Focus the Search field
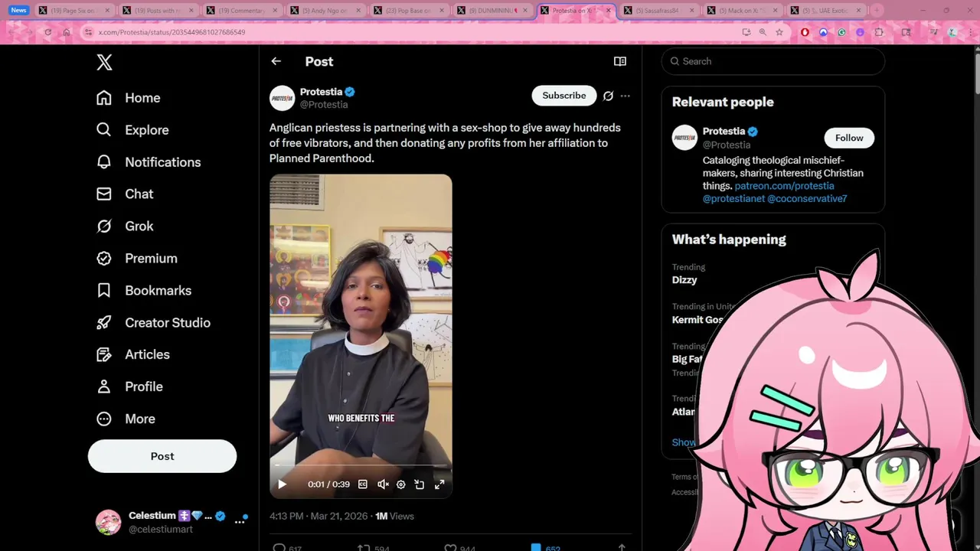The image size is (980, 551). [x=773, y=61]
